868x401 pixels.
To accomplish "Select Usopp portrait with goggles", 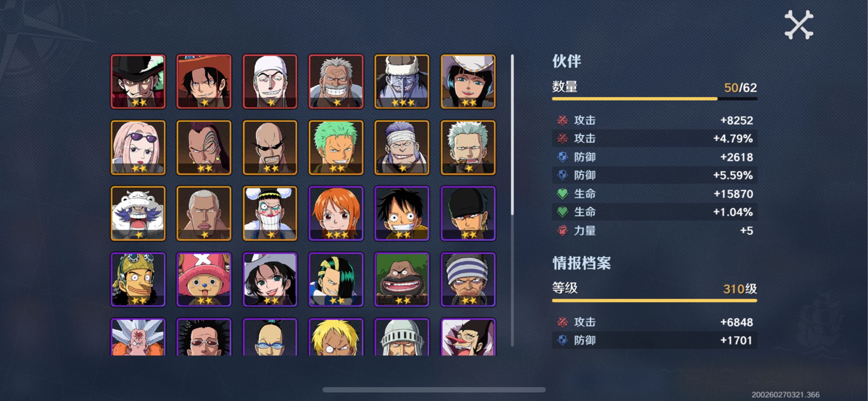I will pyautogui.click(x=138, y=280).
